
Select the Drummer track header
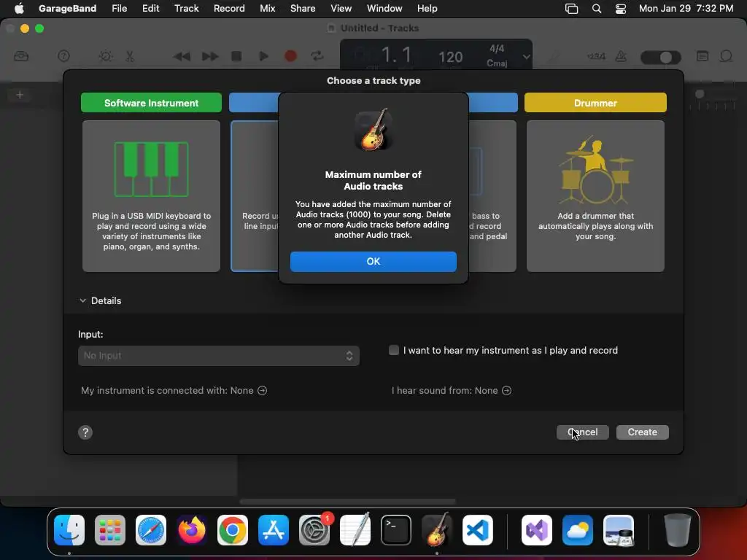[x=595, y=103]
